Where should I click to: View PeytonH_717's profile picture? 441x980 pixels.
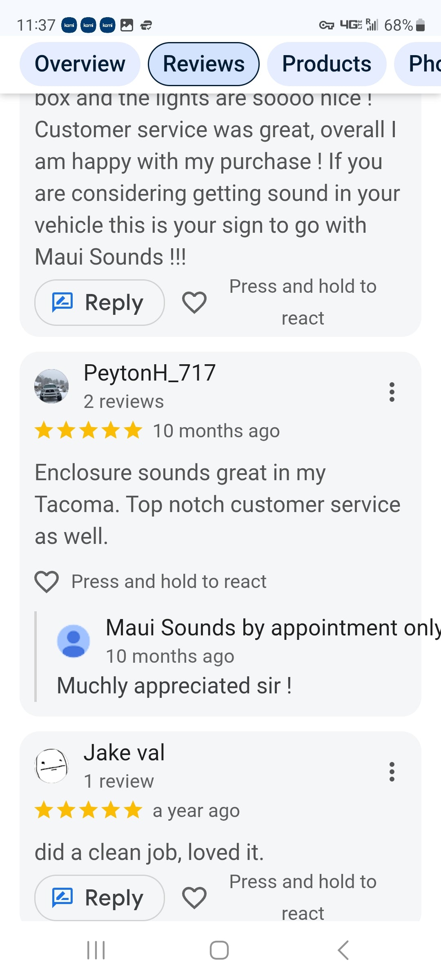(51, 386)
